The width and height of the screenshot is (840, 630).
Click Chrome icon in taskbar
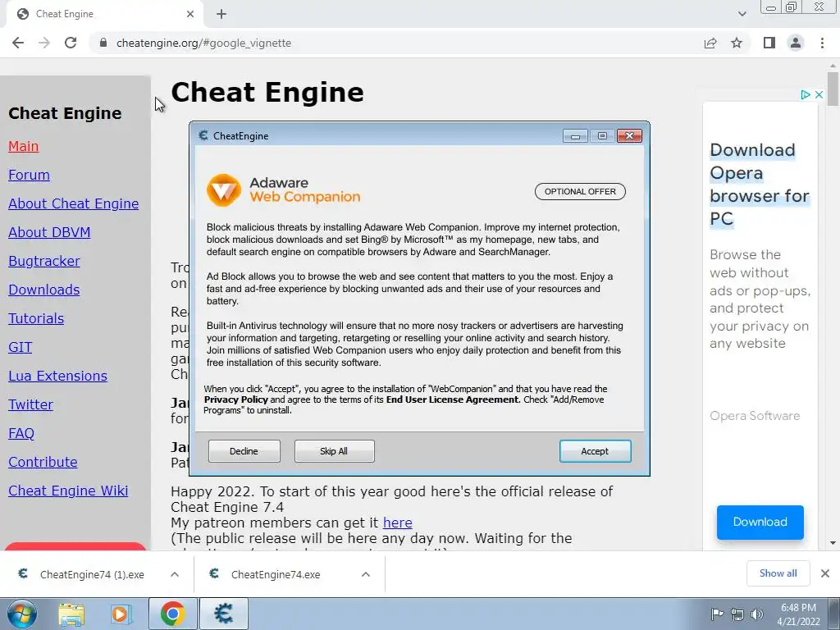point(172,614)
